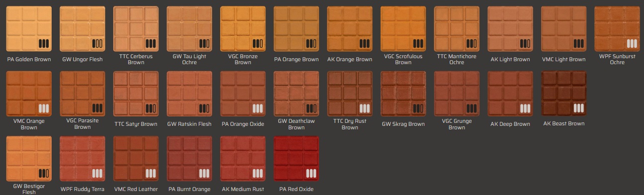Image resolution: width=644 pixels, height=195 pixels.
Task: Select the WPF Ruddy Terra swatch
Action: coord(82,159)
